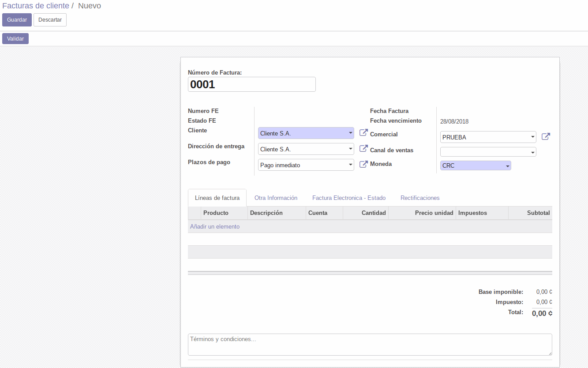Open the Rectificaciones tab
Viewport: 588px width, 368px height.
point(420,198)
